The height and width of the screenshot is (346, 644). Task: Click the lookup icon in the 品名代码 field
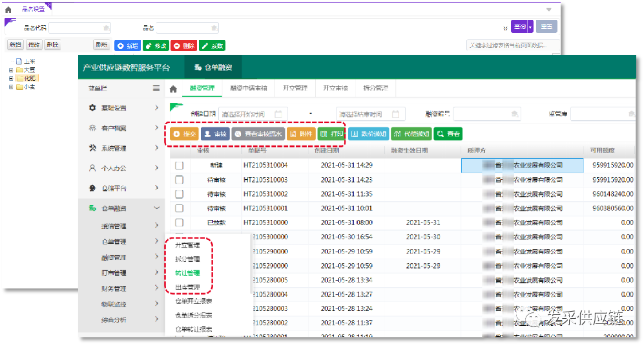click(107, 28)
